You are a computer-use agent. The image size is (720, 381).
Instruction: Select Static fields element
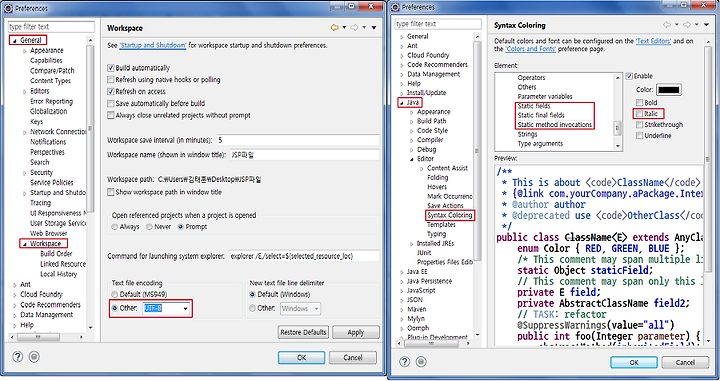534,106
